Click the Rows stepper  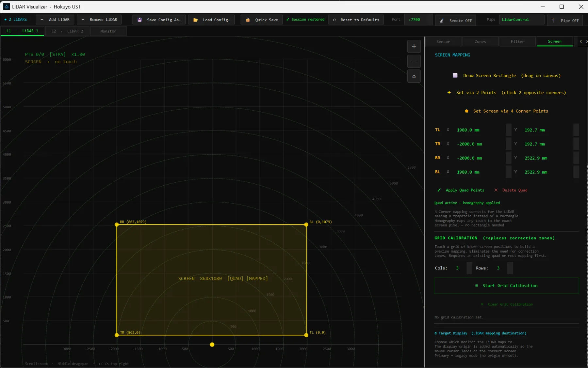pos(510,268)
